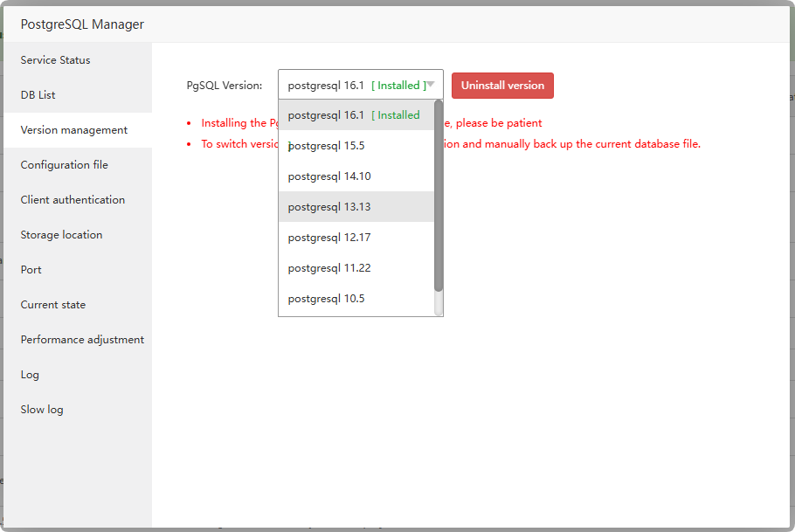Select postgresql 11.22 from the list

coord(356,268)
